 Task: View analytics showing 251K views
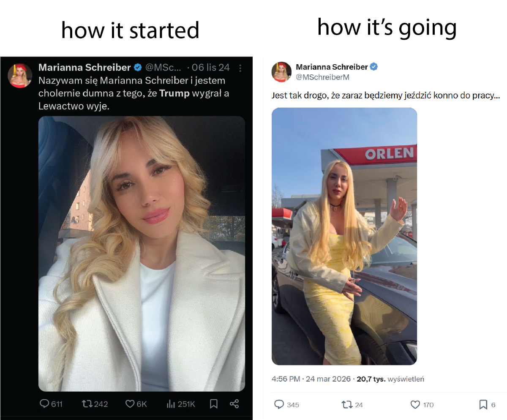click(181, 404)
